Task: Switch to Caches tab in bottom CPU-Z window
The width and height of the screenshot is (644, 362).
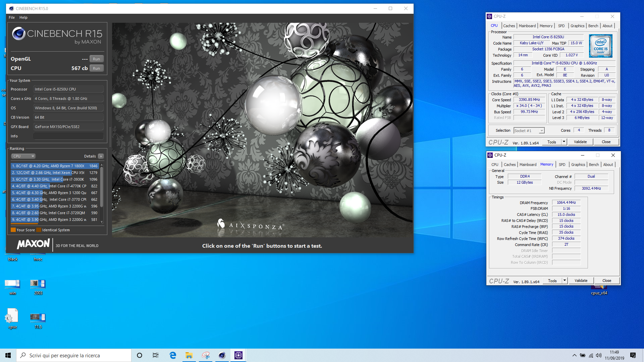Action: pyautogui.click(x=509, y=165)
